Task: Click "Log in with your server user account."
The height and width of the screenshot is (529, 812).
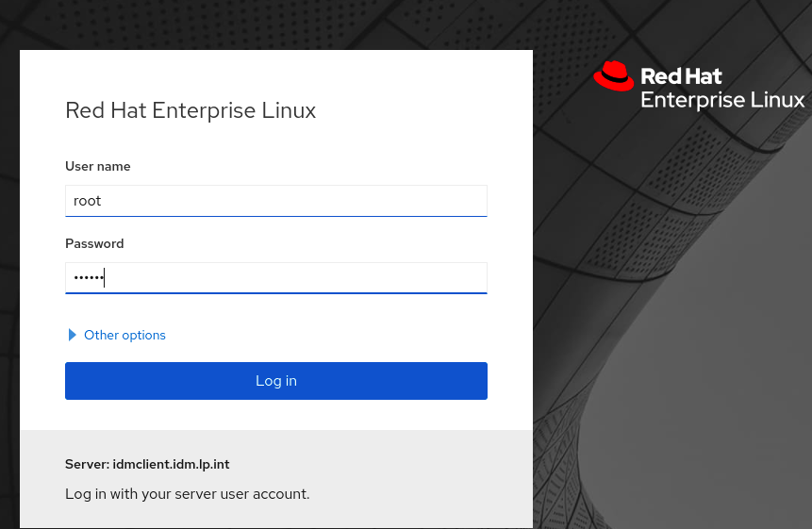Action: coord(188,494)
